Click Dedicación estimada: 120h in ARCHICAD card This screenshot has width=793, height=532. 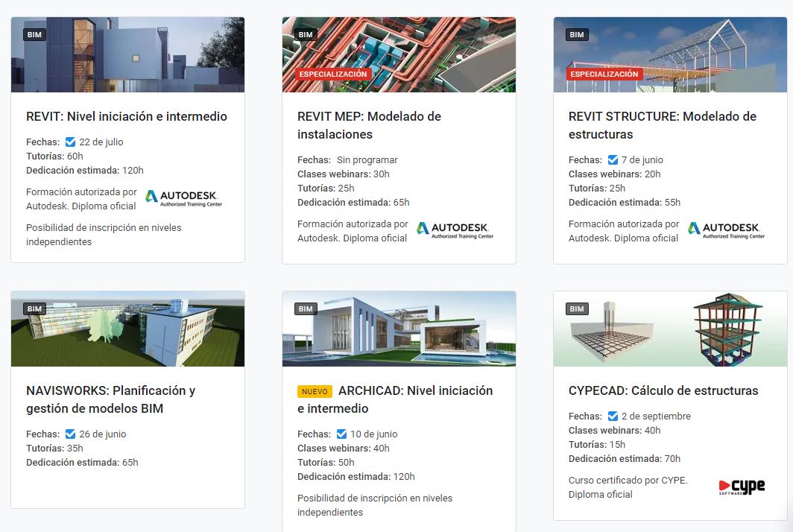point(356,476)
